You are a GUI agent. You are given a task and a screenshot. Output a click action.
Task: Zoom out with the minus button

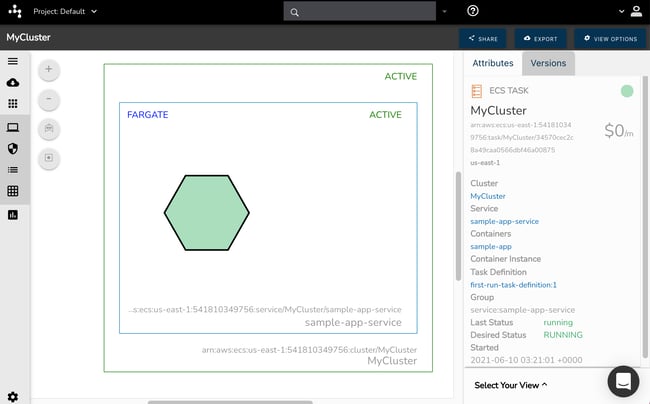(x=50, y=100)
